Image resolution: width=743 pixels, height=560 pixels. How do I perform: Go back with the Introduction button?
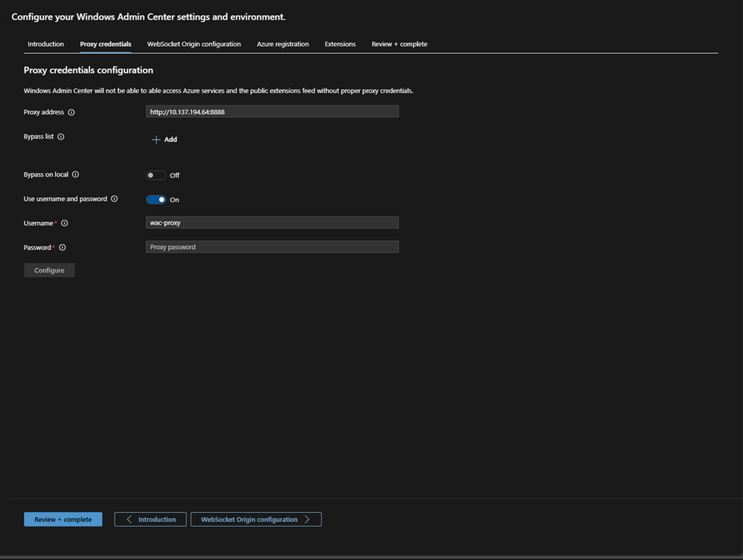150,519
